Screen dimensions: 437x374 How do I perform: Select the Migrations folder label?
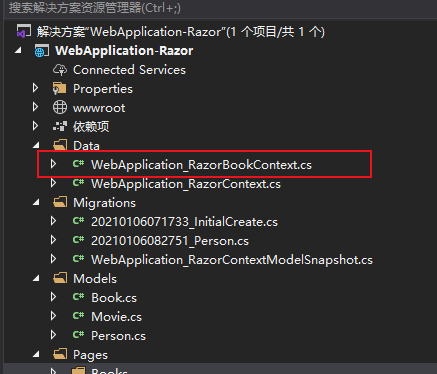point(104,203)
